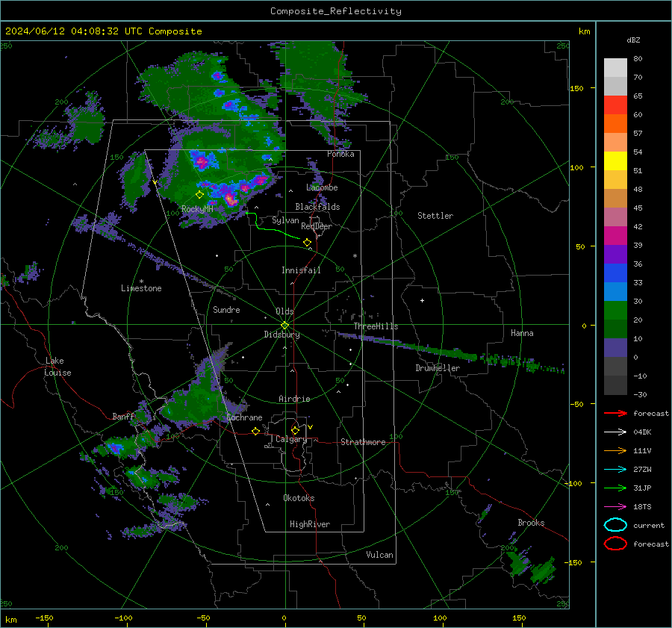Click the yellow diamond marker above RockyMH
672x628 pixels.
199,195
